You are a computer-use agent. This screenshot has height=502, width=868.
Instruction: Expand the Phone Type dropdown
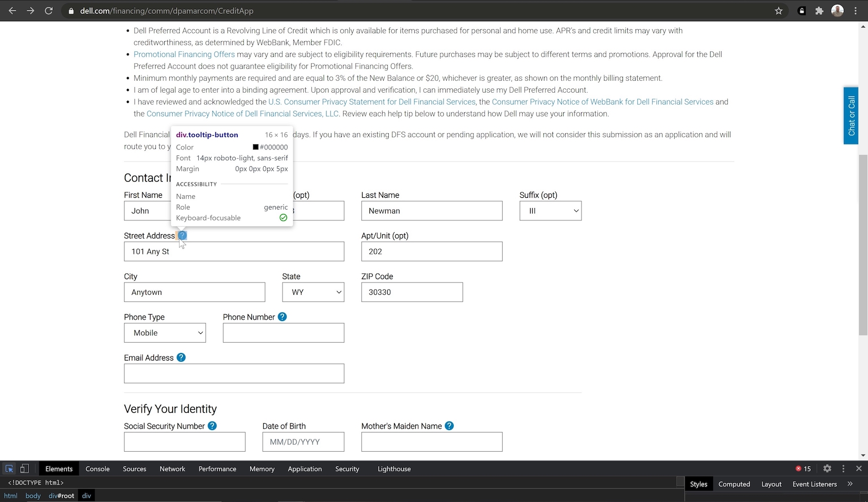click(165, 333)
